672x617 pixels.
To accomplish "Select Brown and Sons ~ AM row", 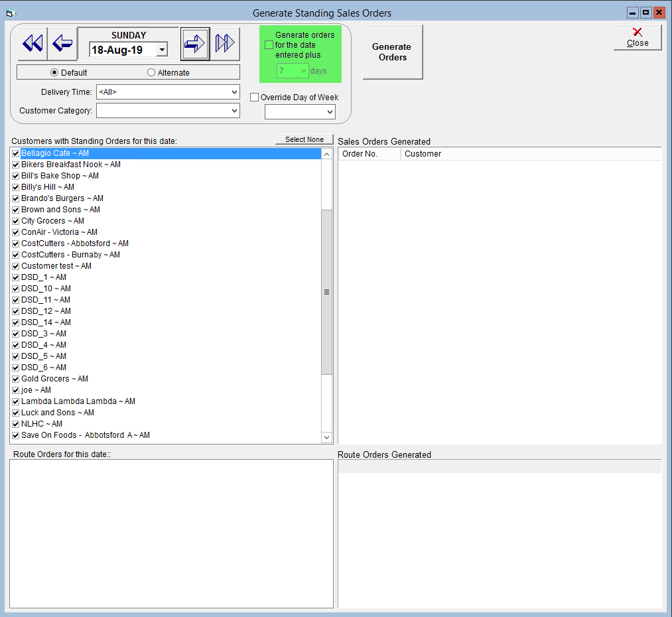I will [x=166, y=210].
